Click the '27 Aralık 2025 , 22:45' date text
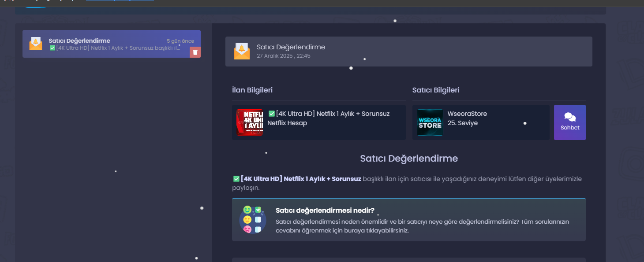The height and width of the screenshot is (262, 644). pyautogui.click(x=284, y=56)
